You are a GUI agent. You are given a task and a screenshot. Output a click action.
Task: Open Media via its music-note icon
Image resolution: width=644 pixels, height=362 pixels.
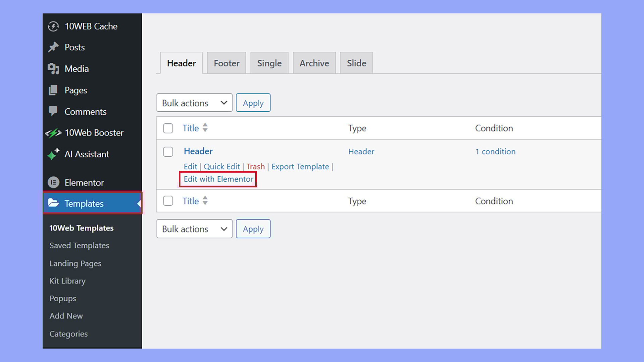coord(54,68)
